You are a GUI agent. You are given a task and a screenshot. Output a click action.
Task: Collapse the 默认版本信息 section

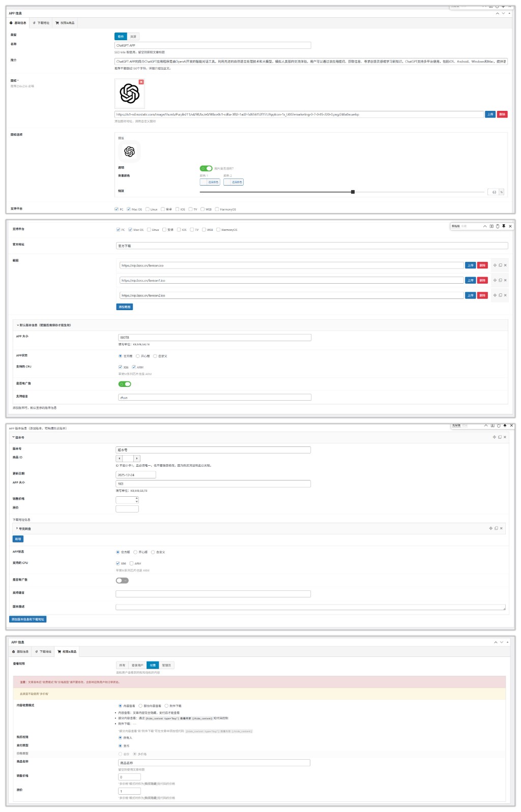click(x=18, y=325)
